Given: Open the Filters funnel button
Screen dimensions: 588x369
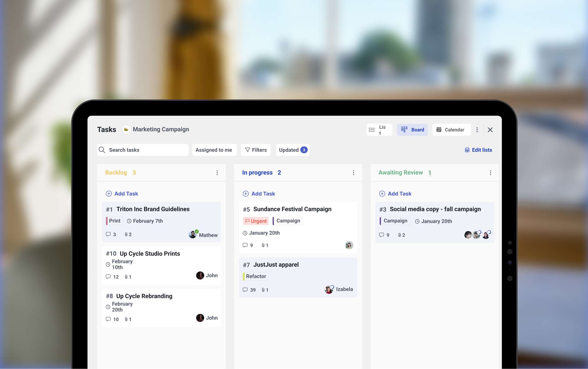Looking at the screenshot, I should coord(256,150).
